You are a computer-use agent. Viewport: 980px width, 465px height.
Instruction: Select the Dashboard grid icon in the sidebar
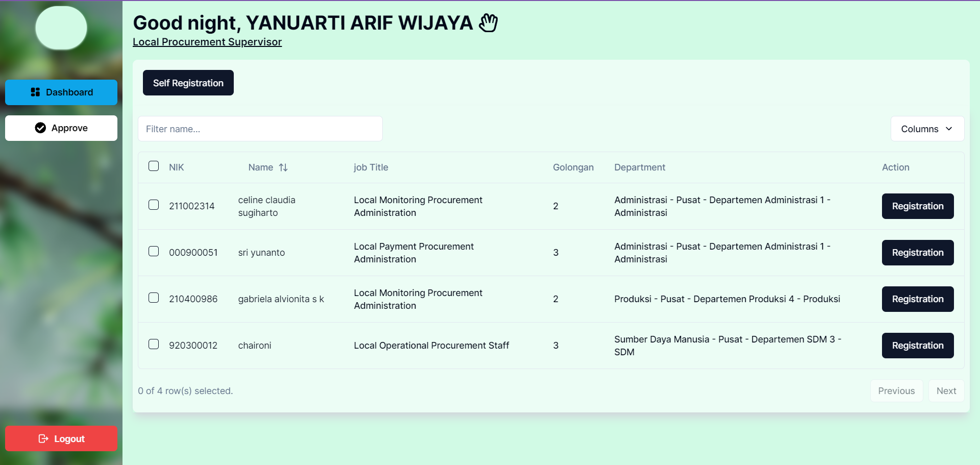[35, 92]
